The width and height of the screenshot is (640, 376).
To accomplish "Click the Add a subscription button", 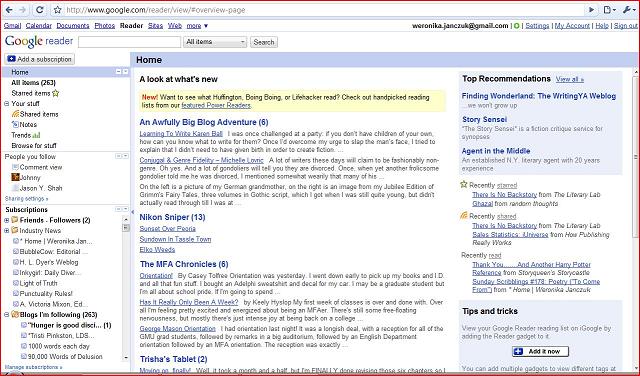I will coord(40,59).
